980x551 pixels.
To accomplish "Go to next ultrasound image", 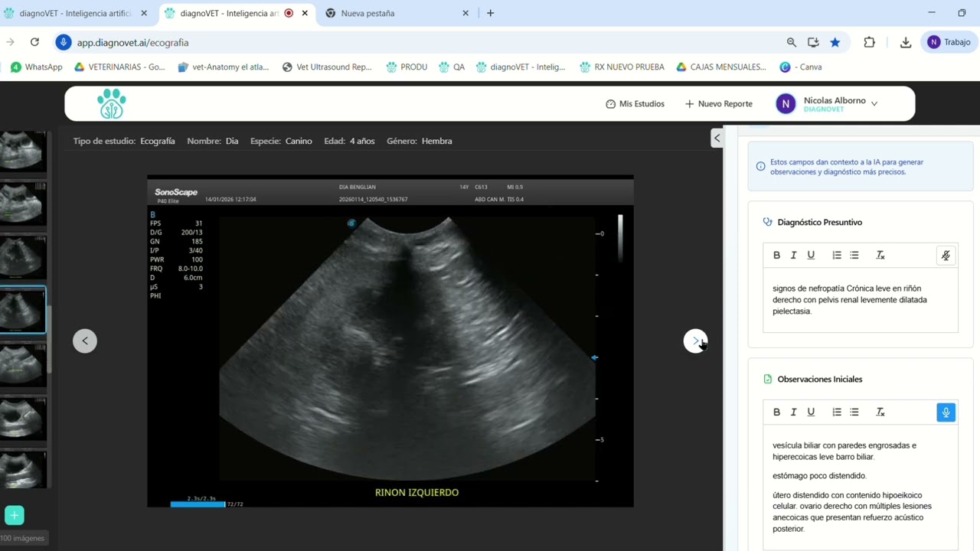I will click(x=695, y=341).
